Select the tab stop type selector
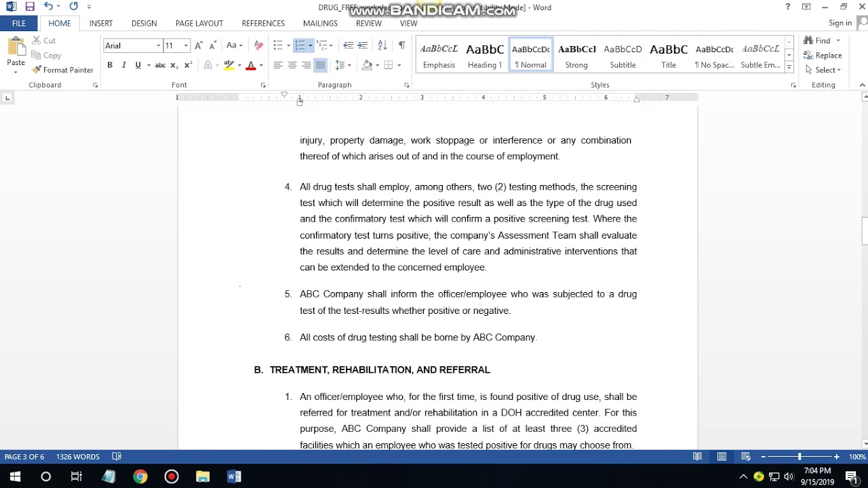The image size is (868, 488). [7, 98]
